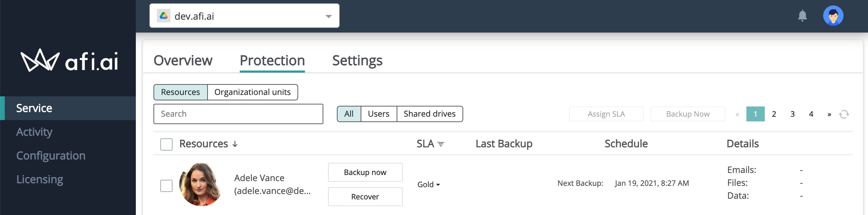Refresh the resources list
This screenshot has height=215, width=868.
pos(844,114)
